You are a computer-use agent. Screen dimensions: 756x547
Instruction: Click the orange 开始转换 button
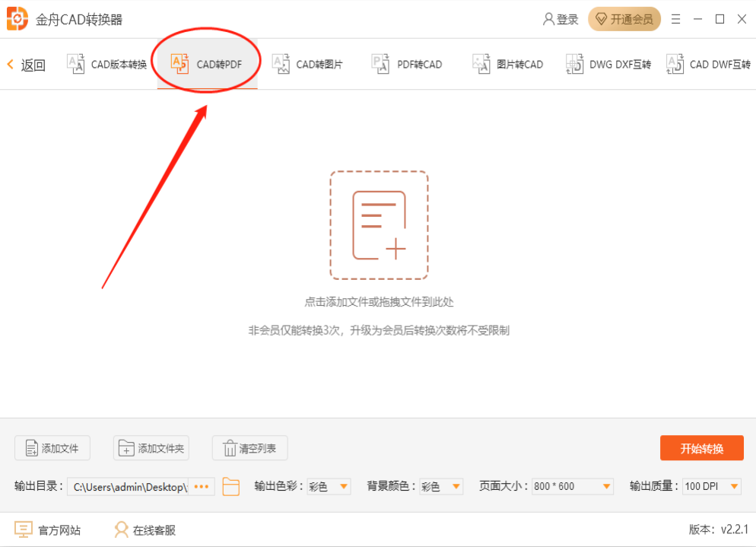701,449
